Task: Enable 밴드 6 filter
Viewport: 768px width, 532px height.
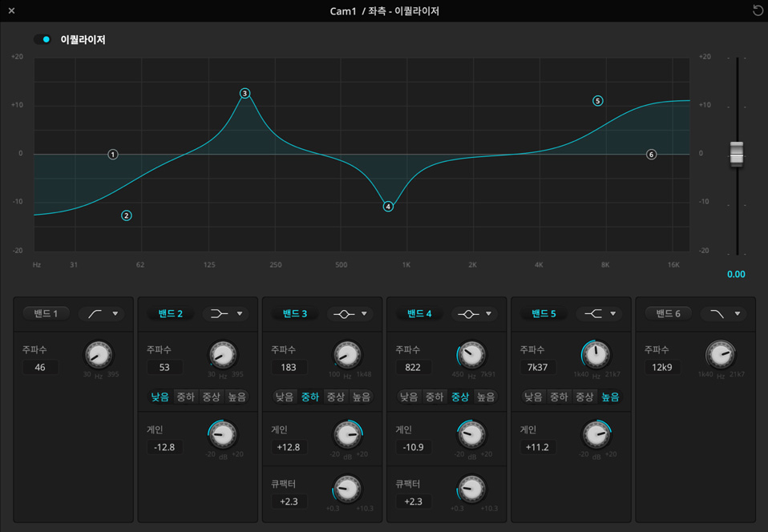Action: pyautogui.click(x=667, y=314)
